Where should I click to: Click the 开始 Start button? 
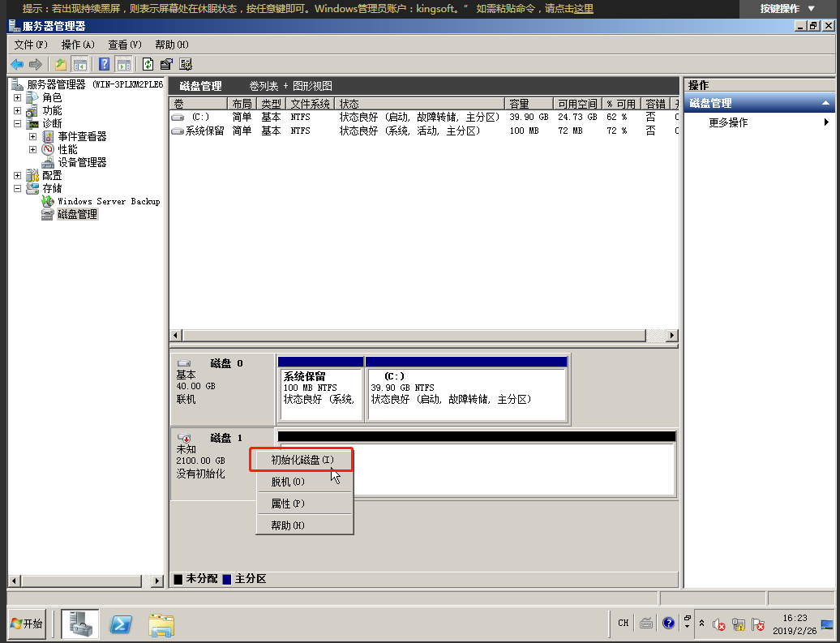tap(27, 624)
